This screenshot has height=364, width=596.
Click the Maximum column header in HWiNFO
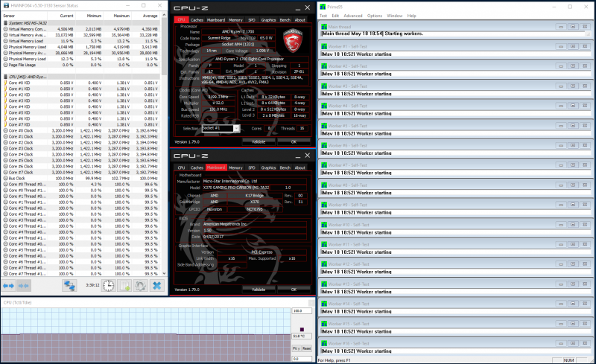click(118, 16)
